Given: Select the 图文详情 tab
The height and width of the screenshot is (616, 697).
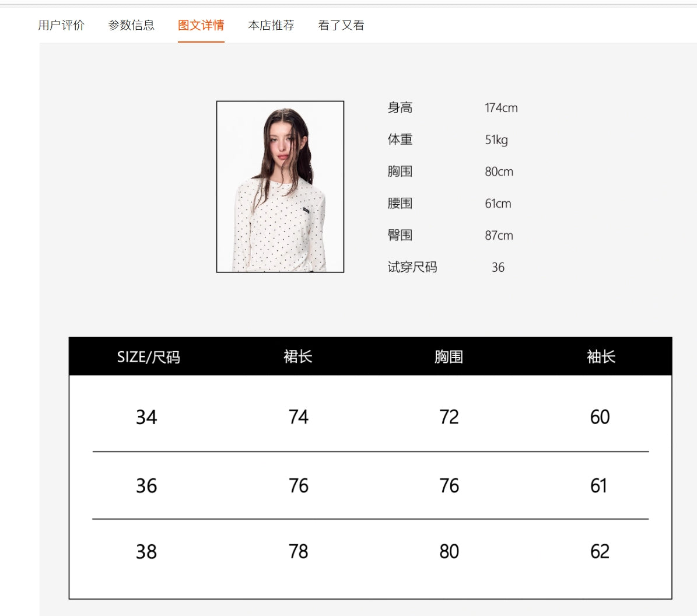Looking at the screenshot, I should pos(201,25).
